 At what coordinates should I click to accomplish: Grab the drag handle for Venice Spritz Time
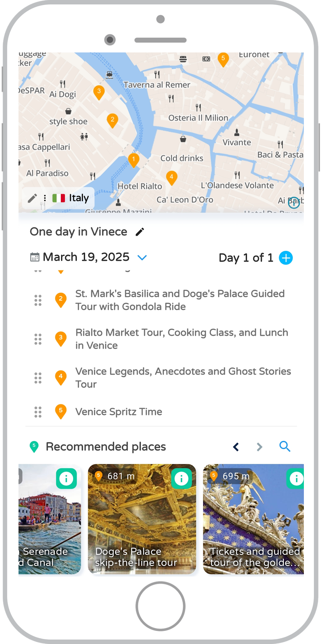[38, 412]
